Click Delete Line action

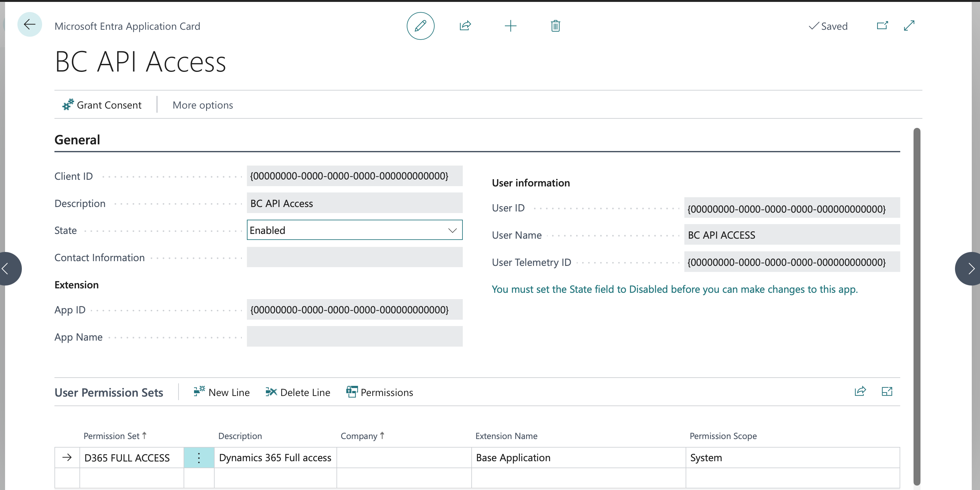tap(298, 392)
